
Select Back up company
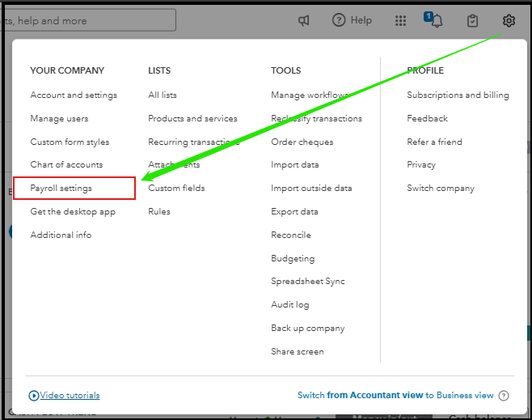[x=308, y=329]
